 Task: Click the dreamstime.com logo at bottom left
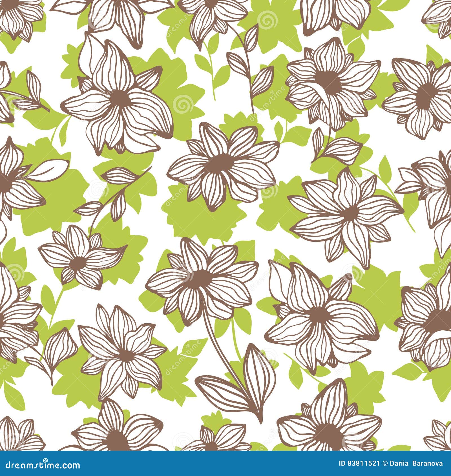pos(42,465)
